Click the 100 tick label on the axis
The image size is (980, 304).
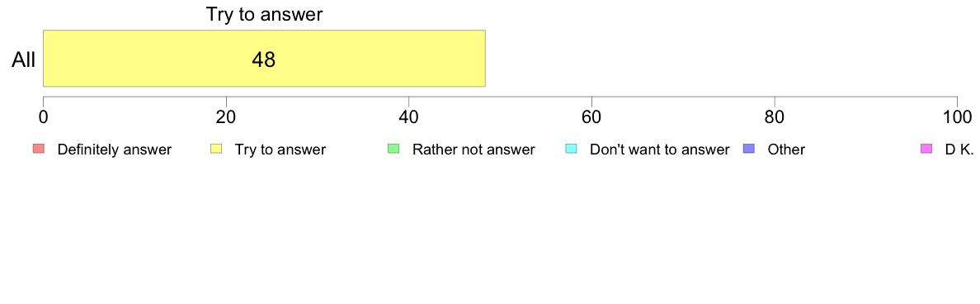[x=957, y=116]
